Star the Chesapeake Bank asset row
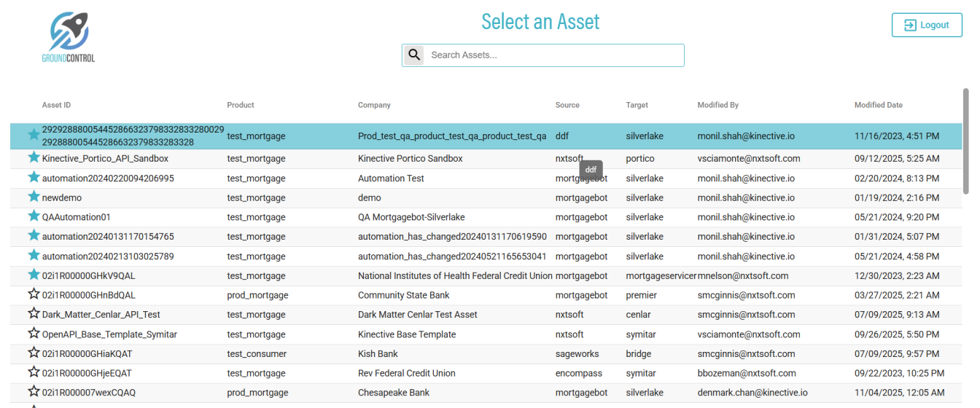Viewport: 980px width, 408px height. [x=34, y=392]
